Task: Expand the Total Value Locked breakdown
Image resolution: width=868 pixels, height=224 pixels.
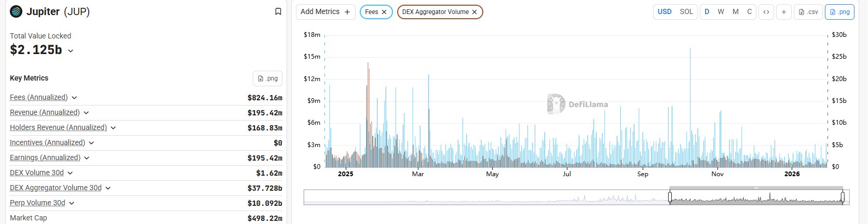Action: pyautogui.click(x=71, y=51)
